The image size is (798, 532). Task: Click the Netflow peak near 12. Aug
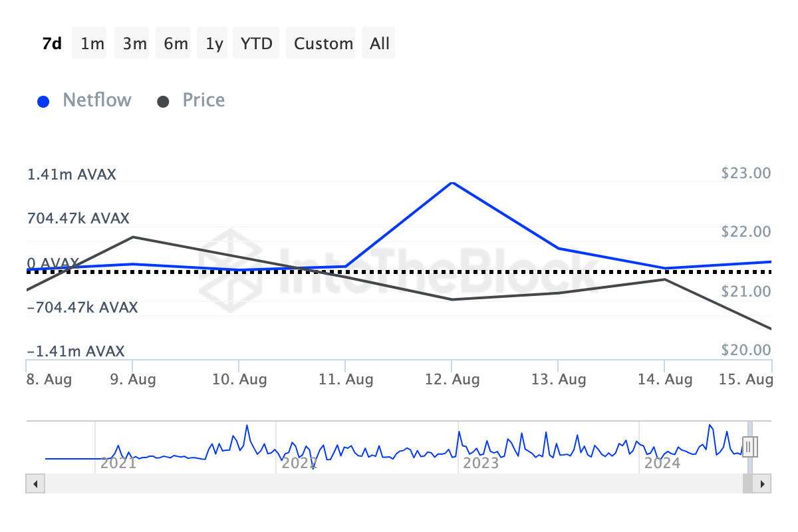(453, 183)
